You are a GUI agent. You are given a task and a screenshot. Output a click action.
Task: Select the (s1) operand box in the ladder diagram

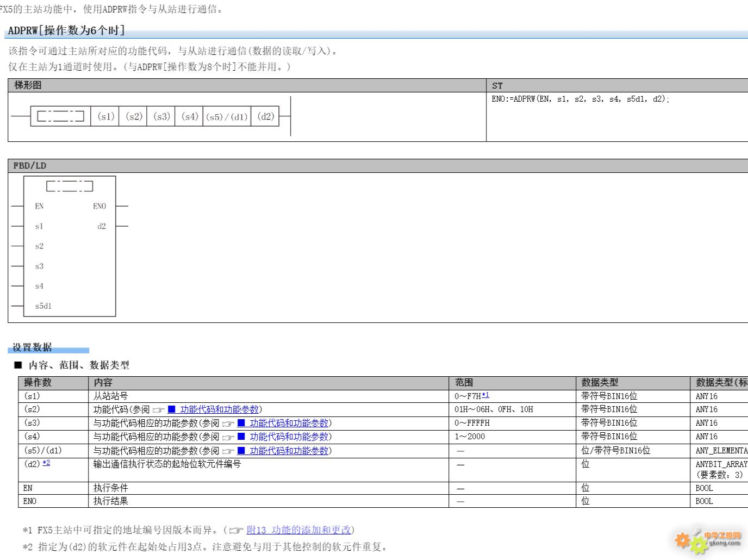pos(105,116)
